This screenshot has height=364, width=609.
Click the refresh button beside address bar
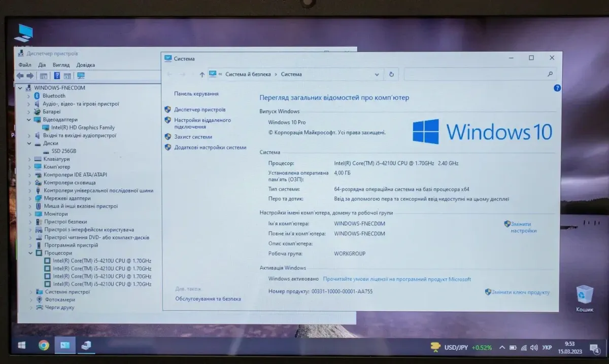pyautogui.click(x=391, y=74)
